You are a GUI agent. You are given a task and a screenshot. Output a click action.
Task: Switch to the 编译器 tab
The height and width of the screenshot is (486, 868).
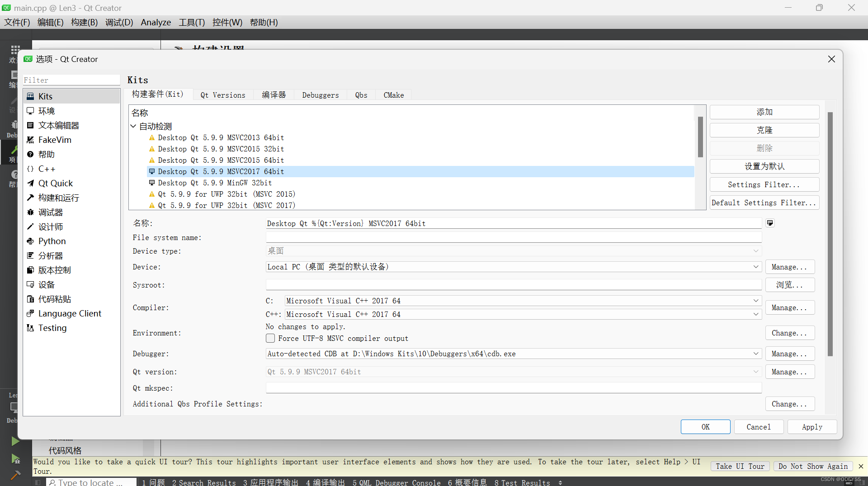(x=274, y=95)
